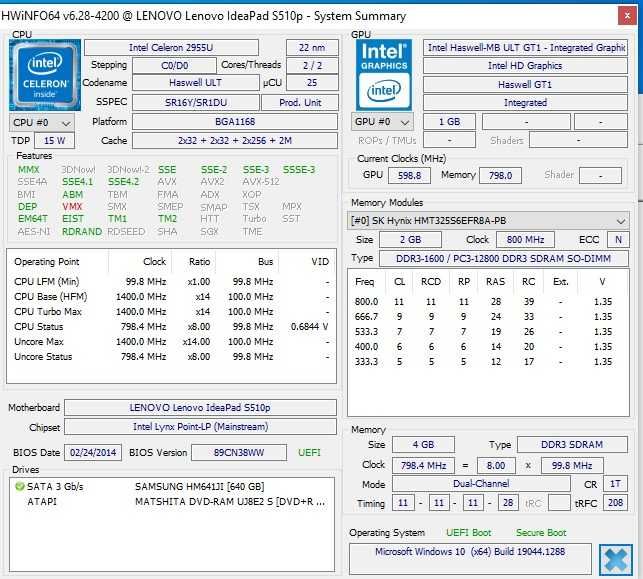643x579 pixels.
Task: Click the BIOS Date 02/24/2014 field
Action: pos(93,453)
